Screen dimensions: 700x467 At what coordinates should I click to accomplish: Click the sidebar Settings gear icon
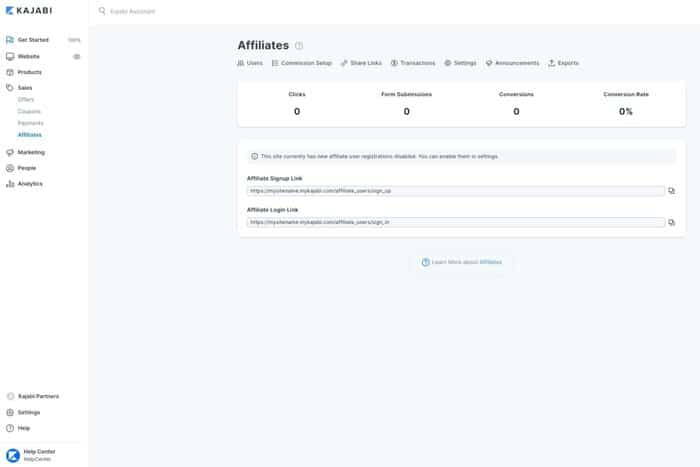tap(10, 412)
